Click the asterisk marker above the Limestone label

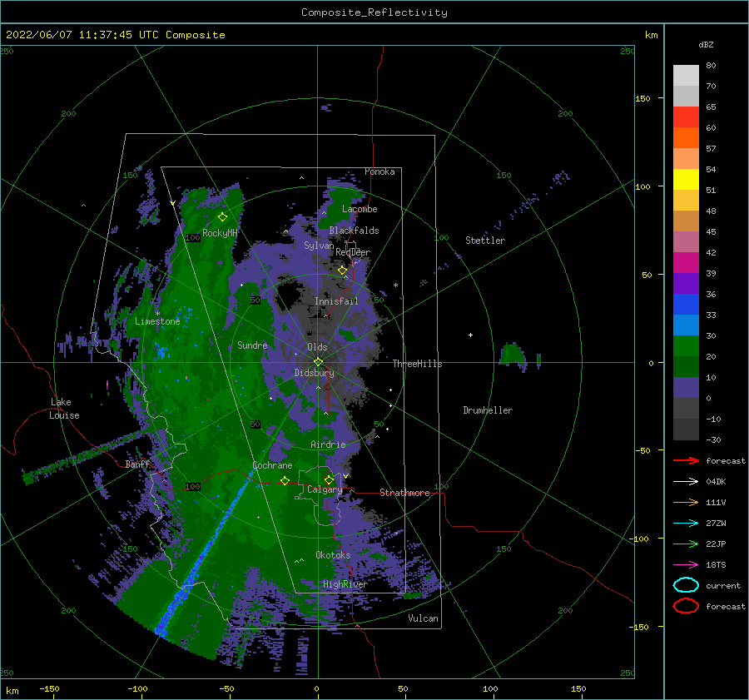pos(157,314)
